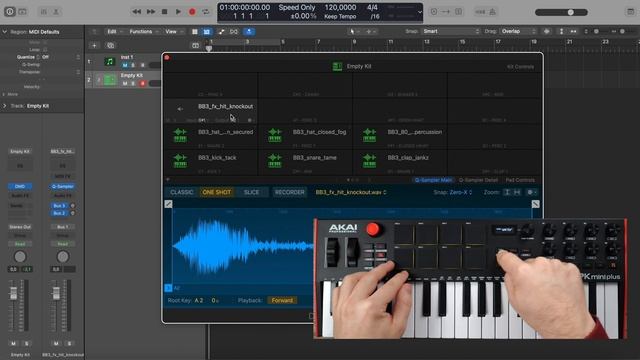
Task: Move the master volume slider knob
Action: [x=571, y=12]
